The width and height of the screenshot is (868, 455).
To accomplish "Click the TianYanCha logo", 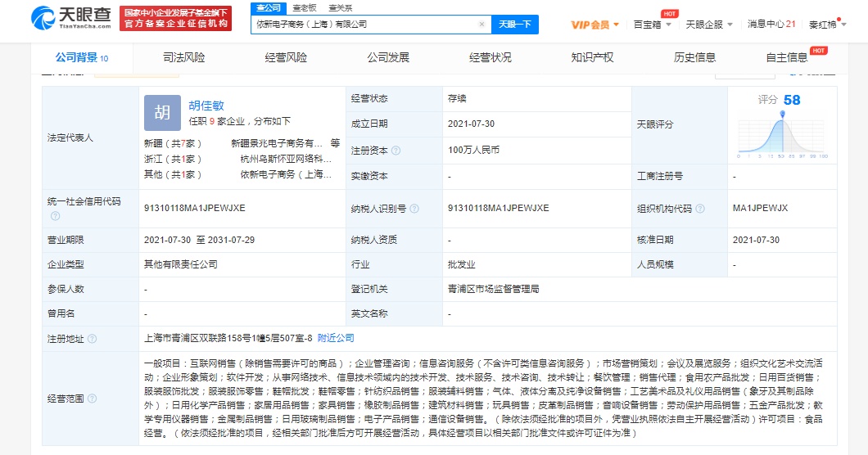I will tap(71, 18).
